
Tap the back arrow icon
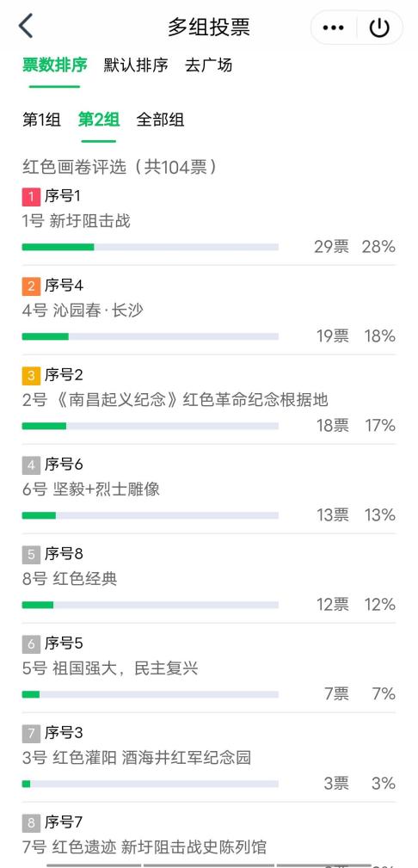click(26, 26)
